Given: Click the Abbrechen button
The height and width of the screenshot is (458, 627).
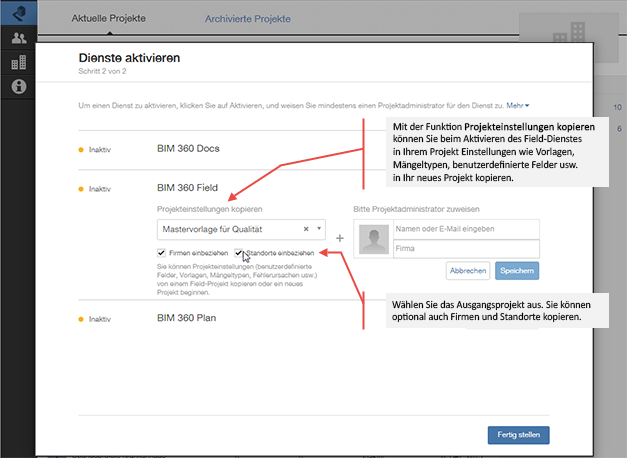Looking at the screenshot, I should click(468, 271).
